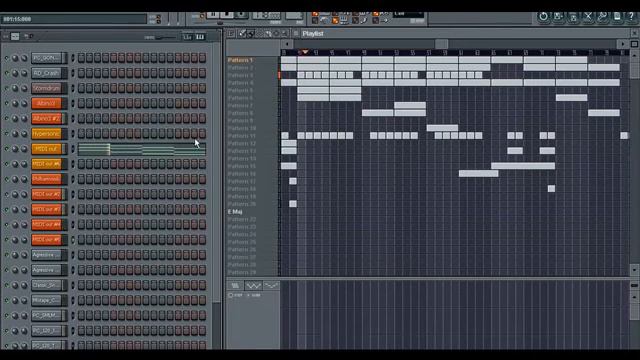Mute the Stormdrum channel via its green LED
This screenshot has height=360, width=640.
[6, 89]
